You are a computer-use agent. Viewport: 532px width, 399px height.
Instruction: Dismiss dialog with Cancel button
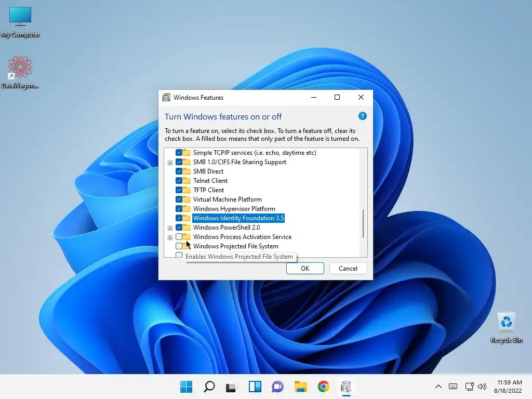coord(348,269)
